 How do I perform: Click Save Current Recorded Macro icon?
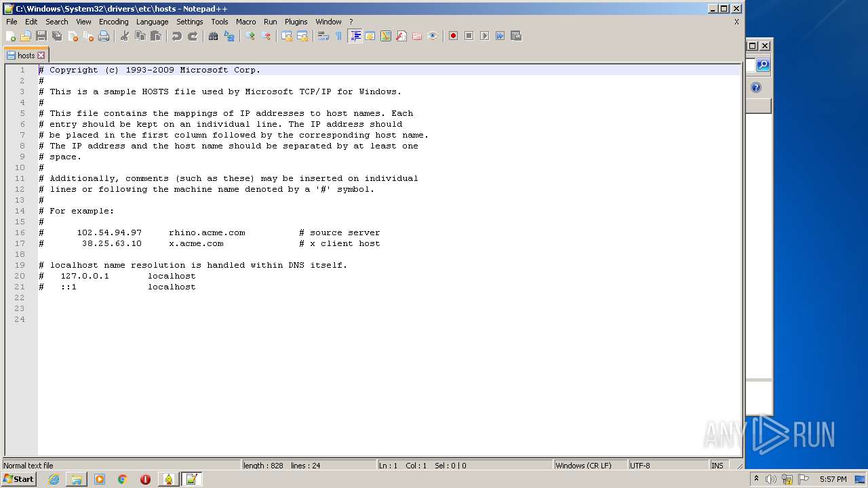[516, 36]
